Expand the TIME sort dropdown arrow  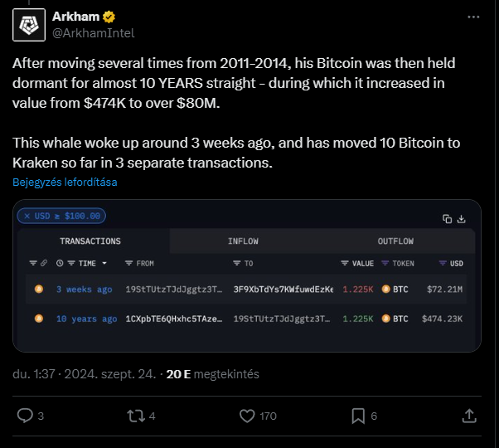pyautogui.click(x=104, y=263)
